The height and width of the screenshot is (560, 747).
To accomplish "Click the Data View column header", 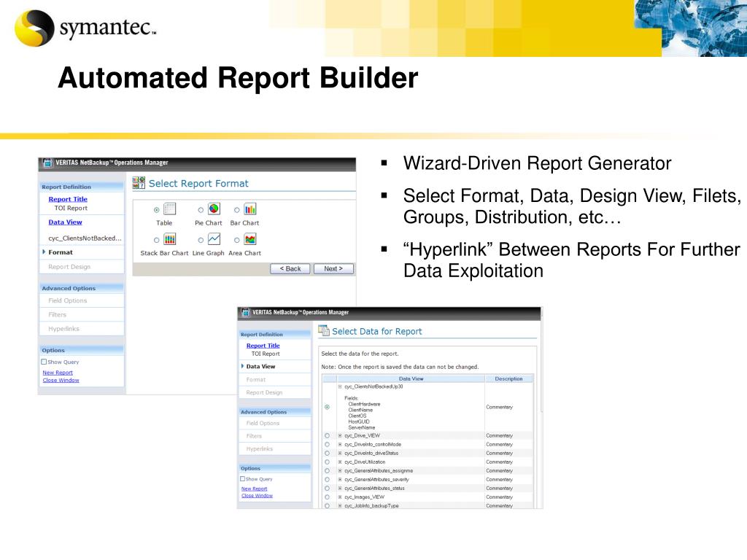I will point(411,378).
